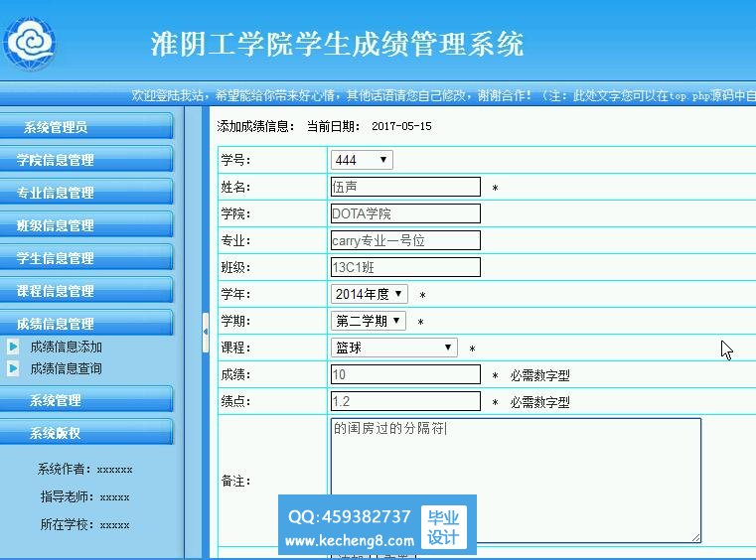Go to 成绩信息添加 page
Screen dimensions: 756x560
click(66, 347)
